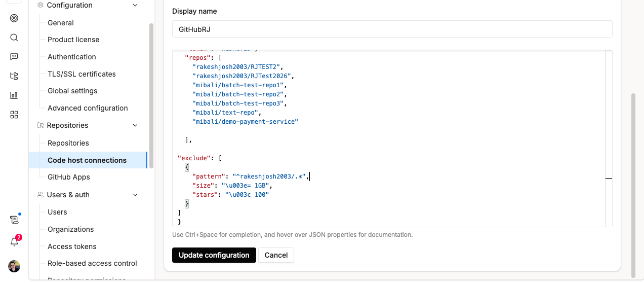Click the target icon in left rail
Image resolution: width=644 pixels, height=283 pixels.
click(14, 18)
